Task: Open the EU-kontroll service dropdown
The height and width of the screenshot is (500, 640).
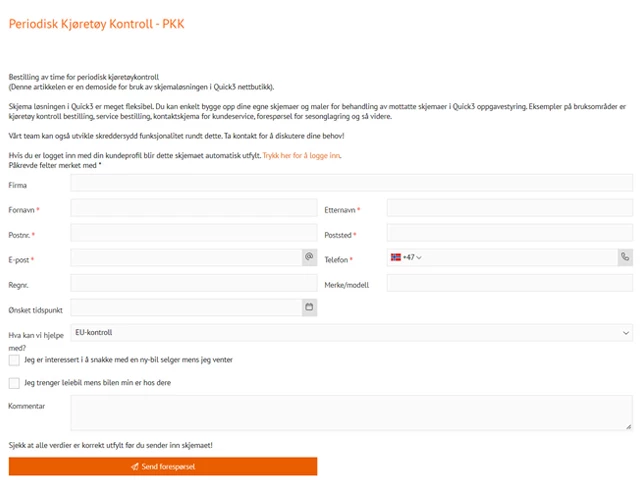Action: (351, 332)
